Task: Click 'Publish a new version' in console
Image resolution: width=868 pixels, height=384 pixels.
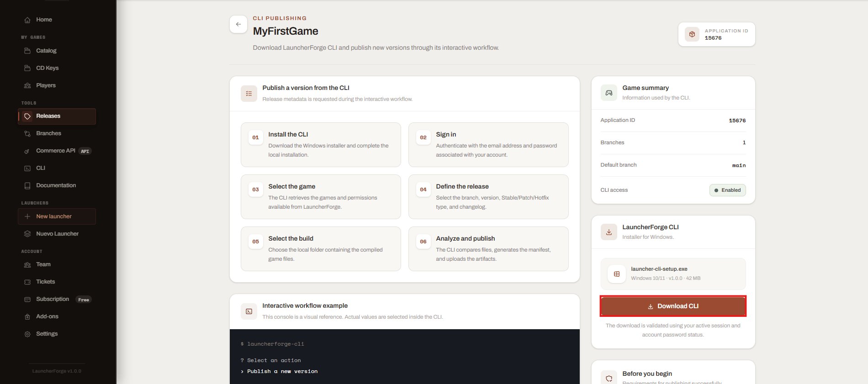Action: [x=282, y=372]
